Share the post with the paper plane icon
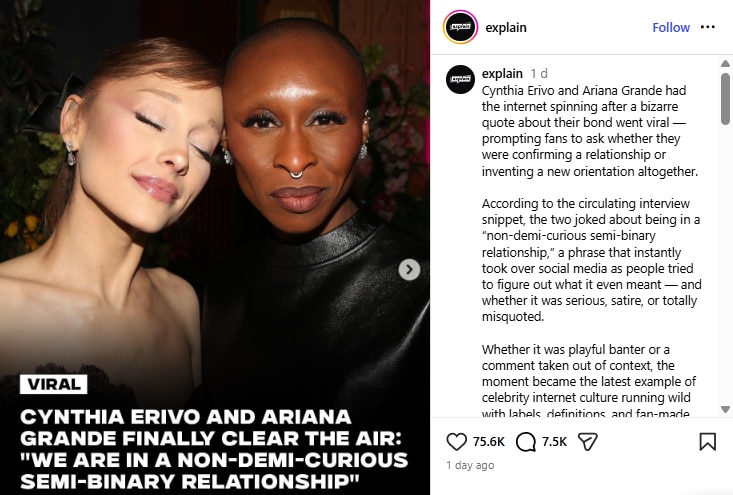 pos(588,441)
